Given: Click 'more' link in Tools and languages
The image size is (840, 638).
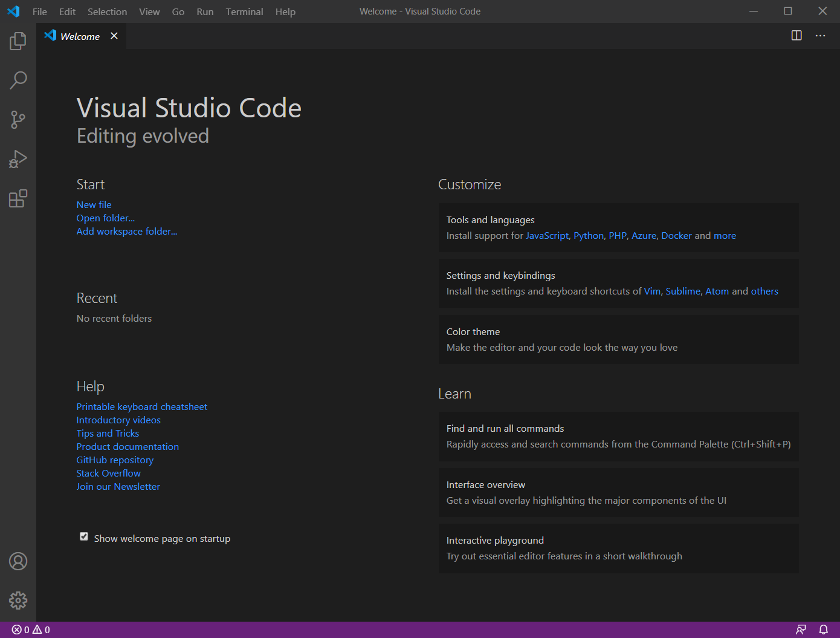Looking at the screenshot, I should [x=725, y=236].
